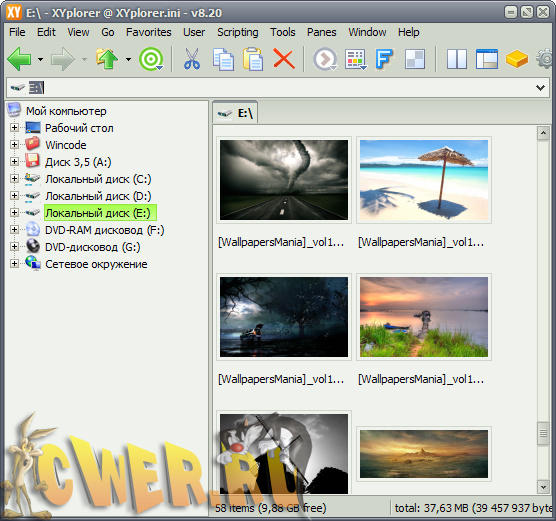Open the address bar dropdown arrow

[540, 88]
